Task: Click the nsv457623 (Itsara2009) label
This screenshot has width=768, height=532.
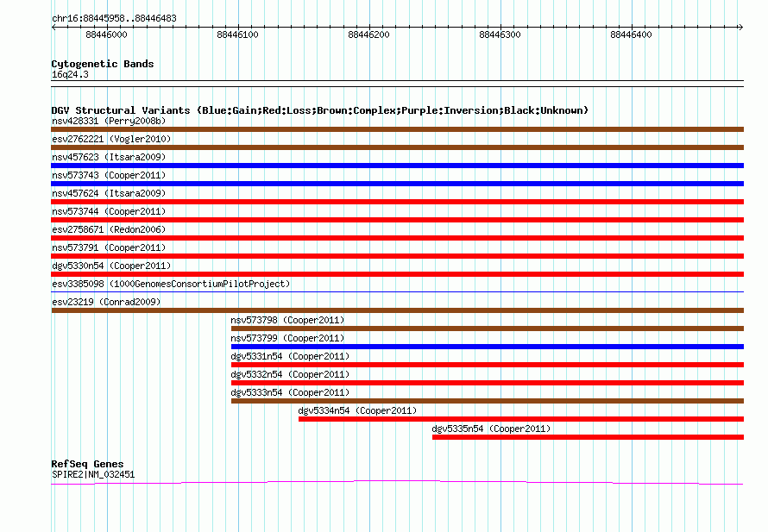Action: coord(109,157)
